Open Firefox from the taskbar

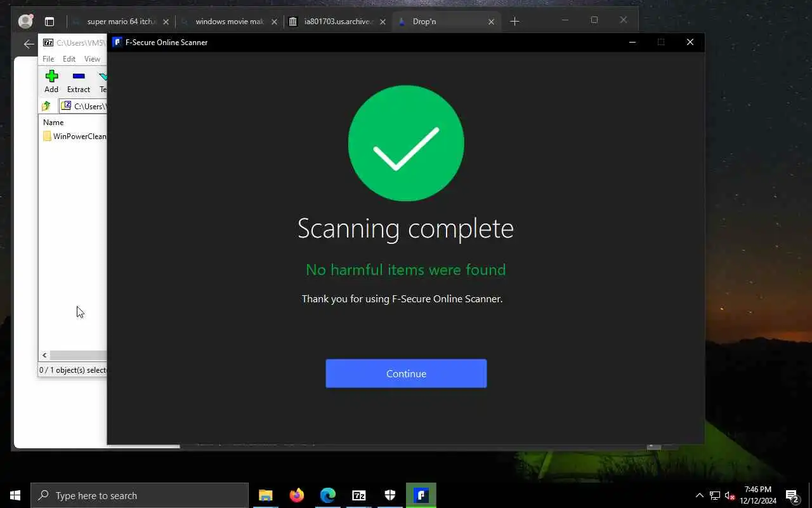pyautogui.click(x=296, y=495)
